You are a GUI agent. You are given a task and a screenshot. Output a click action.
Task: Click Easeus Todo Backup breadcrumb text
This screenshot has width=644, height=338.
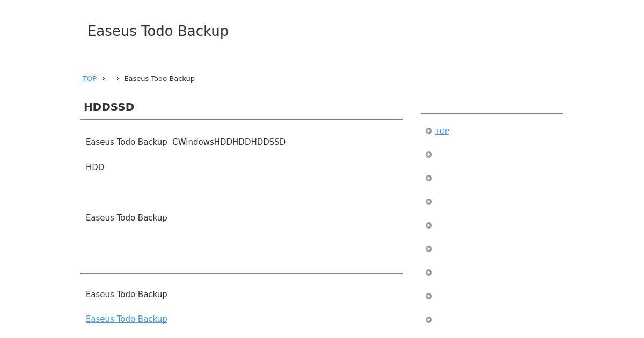159,79
